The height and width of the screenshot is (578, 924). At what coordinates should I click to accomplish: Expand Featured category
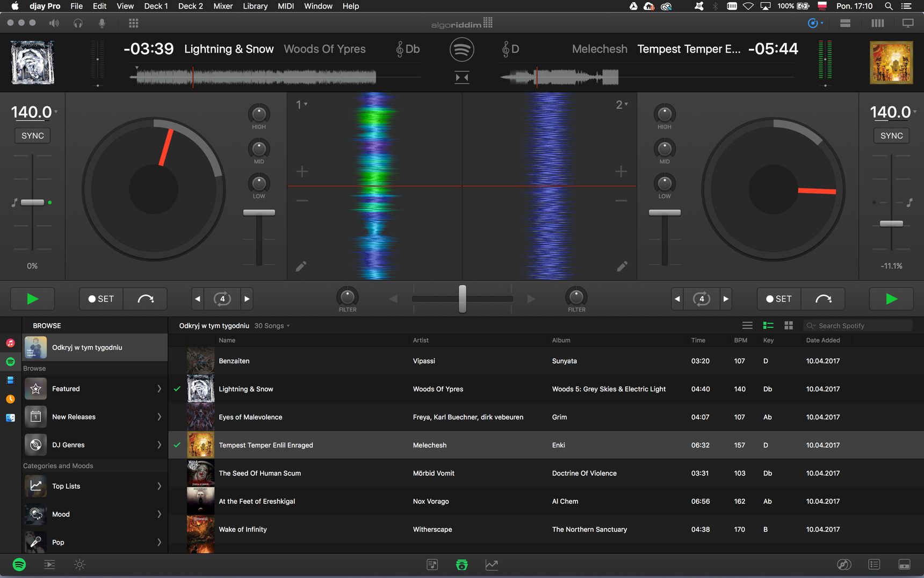(159, 389)
